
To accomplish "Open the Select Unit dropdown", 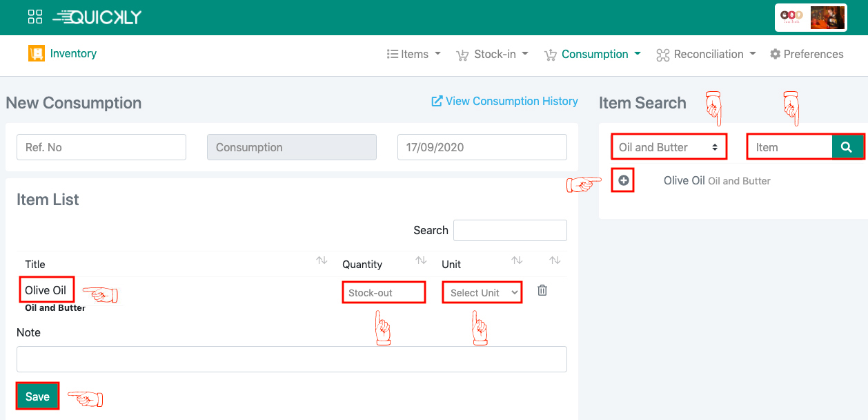I will (x=482, y=293).
